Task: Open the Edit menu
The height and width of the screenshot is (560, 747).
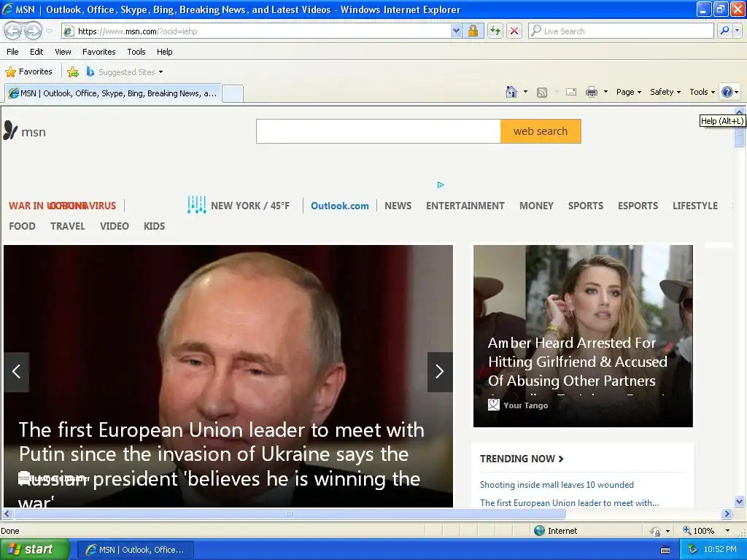Action: point(36,52)
